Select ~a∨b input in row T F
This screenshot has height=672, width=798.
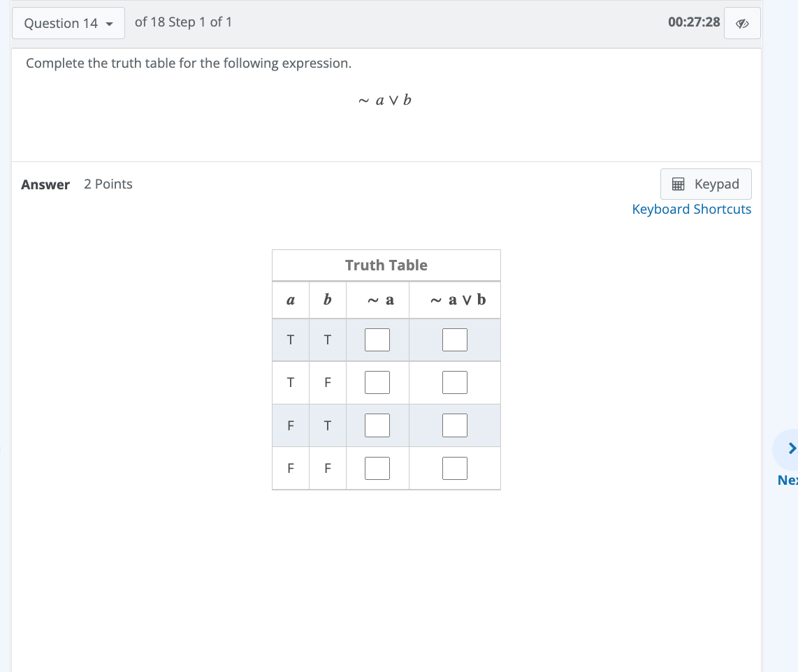[x=454, y=383]
